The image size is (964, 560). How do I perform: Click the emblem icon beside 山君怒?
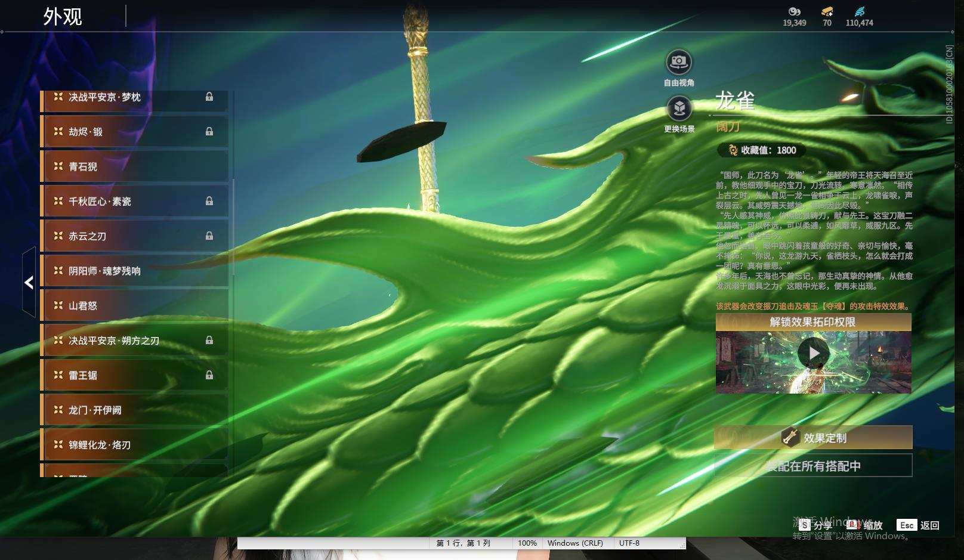58,305
